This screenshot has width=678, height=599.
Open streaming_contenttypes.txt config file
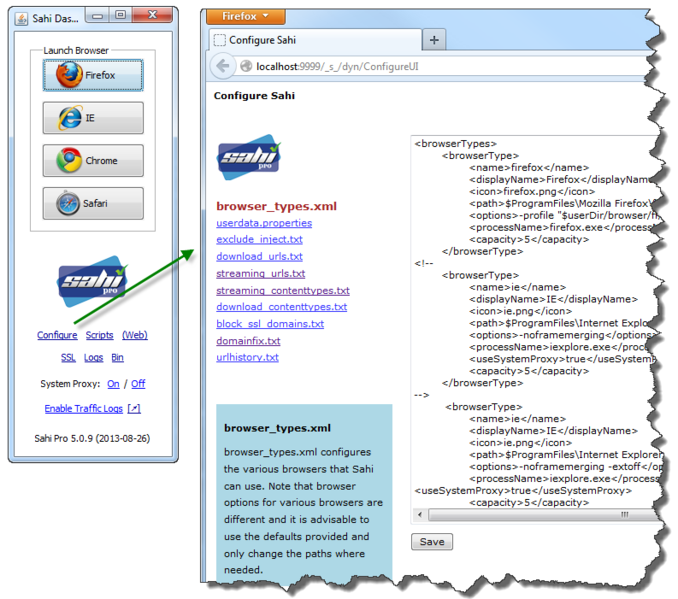pyautogui.click(x=283, y=291)
